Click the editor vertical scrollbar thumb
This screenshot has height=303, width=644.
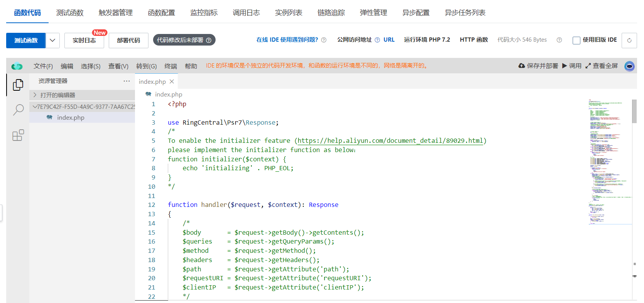(x=634, y=111)
